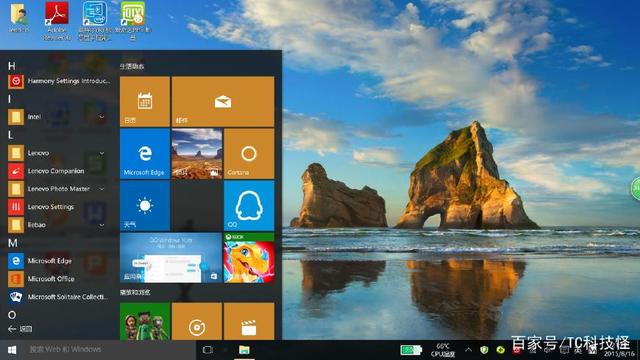This screenshot has width=640, height=360.
Task: Click the CPU temperature readout
Action: pyautogui.click(x=443, y=350)
